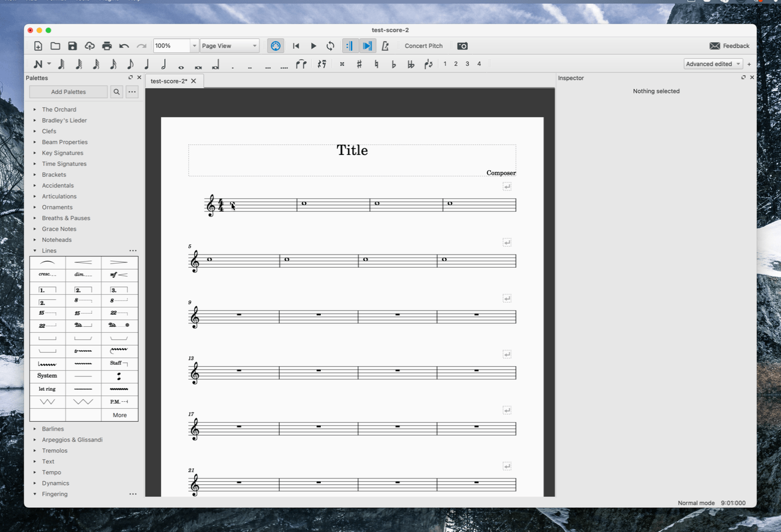Select the half note duration
This screenshot has width=781, height=532.
click(164, 64)
